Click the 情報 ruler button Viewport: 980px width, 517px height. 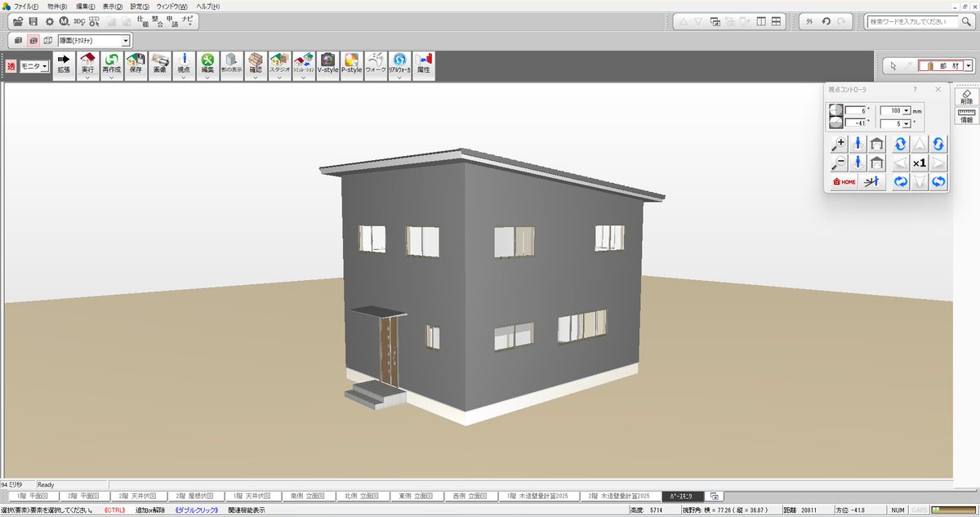(966, 115)
